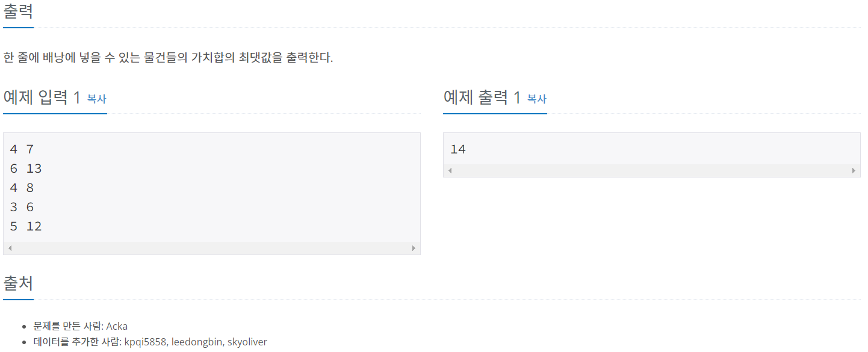Click the left scroll arrow of the sample output box
This screenshot has width=868, height=352.
(x=449, y=170)
